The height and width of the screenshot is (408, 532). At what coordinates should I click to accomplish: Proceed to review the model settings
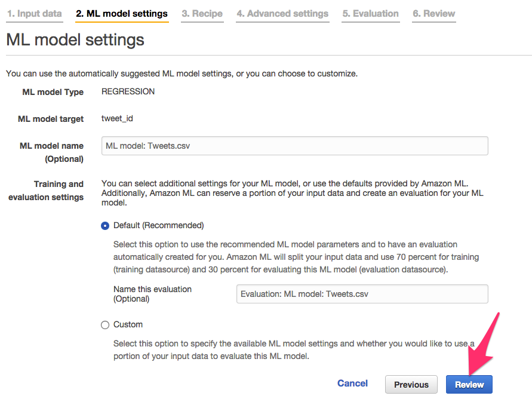pos(469,384)
